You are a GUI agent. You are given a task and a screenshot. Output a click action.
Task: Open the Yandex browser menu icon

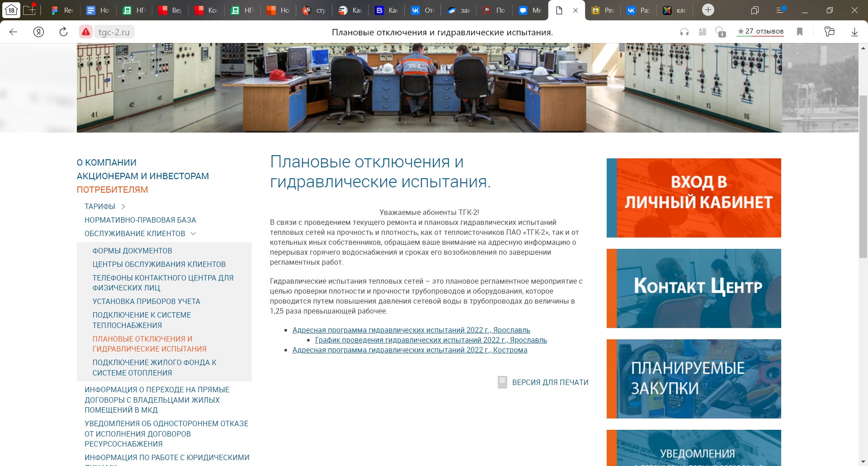pos(781,10)
